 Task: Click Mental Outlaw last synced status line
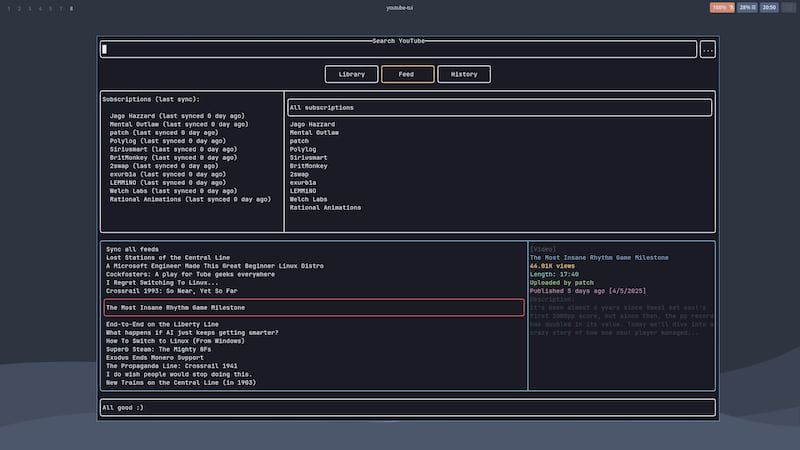(179, 124)
